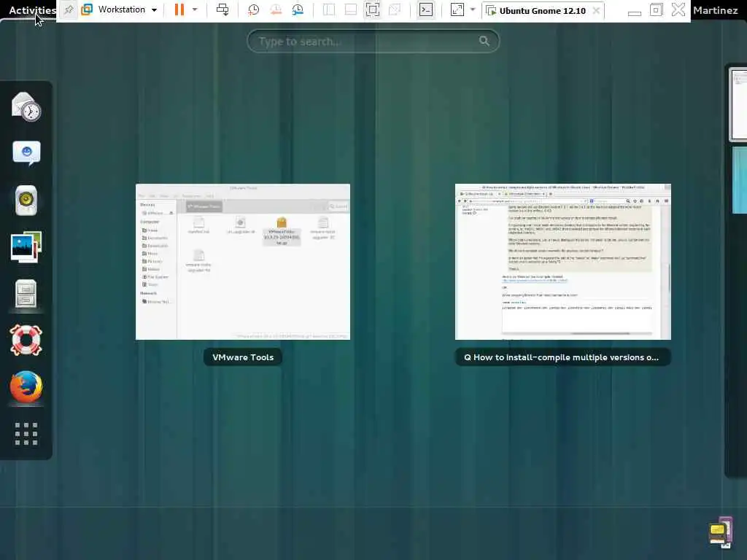The height and width of the screenshot is (560, 747).
Task: Select the VMware Tools window thumbnail
Action: coord(243,262)
